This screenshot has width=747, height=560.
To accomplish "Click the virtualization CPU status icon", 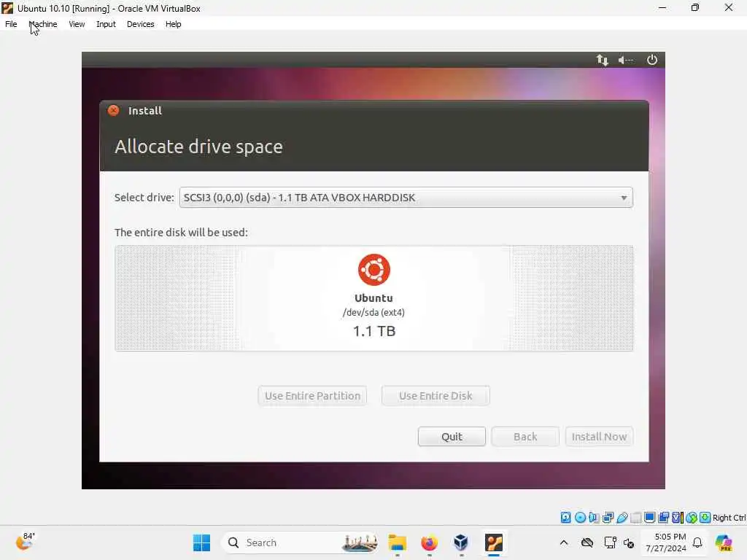I will (678, 518).
